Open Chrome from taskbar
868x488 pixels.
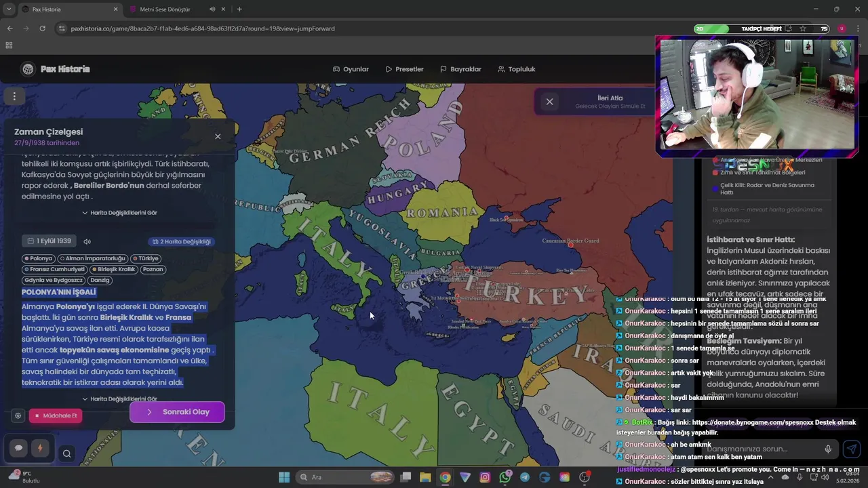click(445, 477)
